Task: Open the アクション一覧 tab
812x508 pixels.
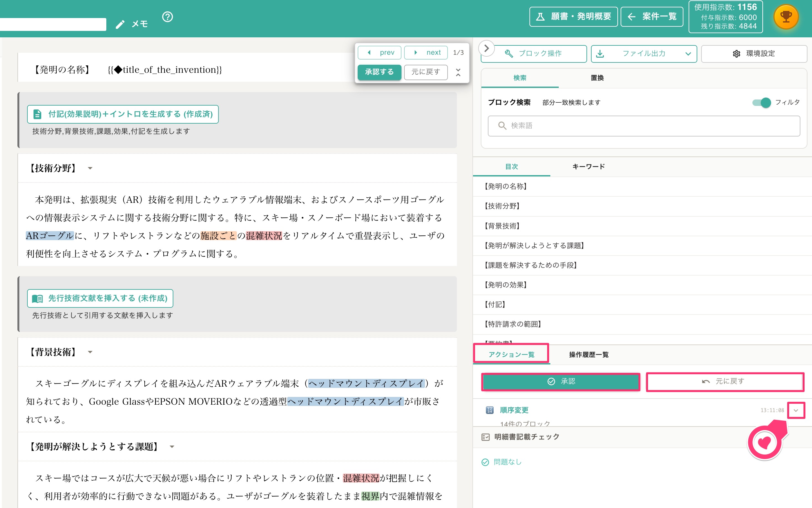Action: coord(511,354)
